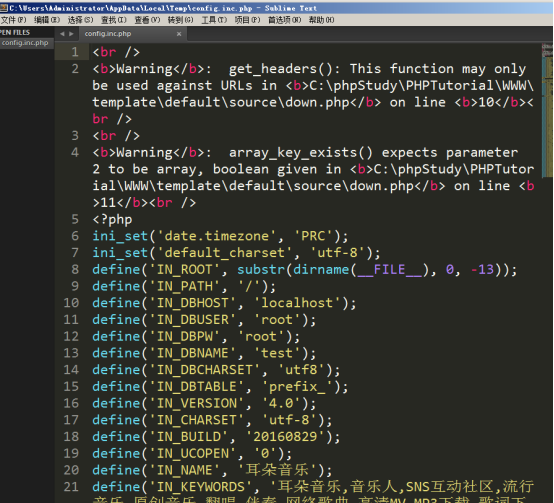Open the 转到(G) menu
The image size is (554, 503).
pos(181,20)
